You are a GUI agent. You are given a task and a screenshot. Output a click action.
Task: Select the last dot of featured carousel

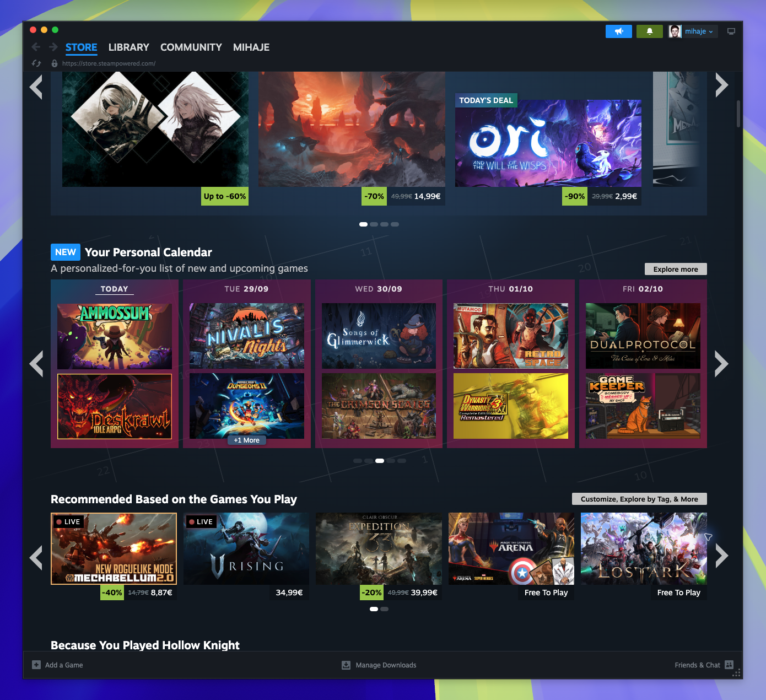pyautogui.click(x=395, y=224)
